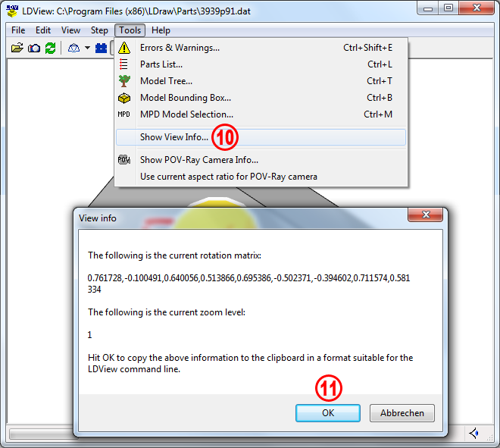
Task: Select Show POV-Ray Camera Info... item
Action: [261, 160]
